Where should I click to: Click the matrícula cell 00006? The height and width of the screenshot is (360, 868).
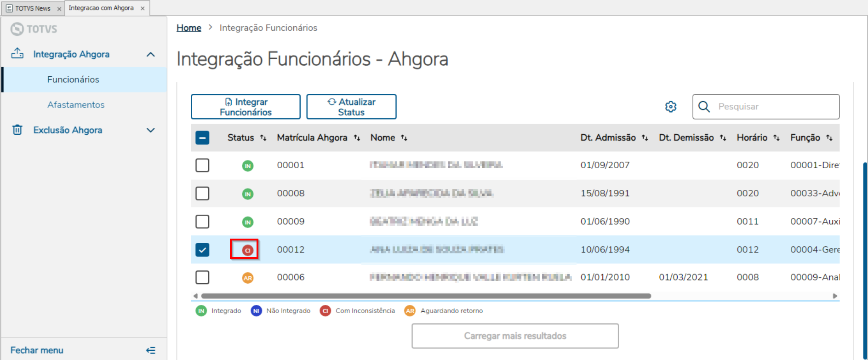291,277
